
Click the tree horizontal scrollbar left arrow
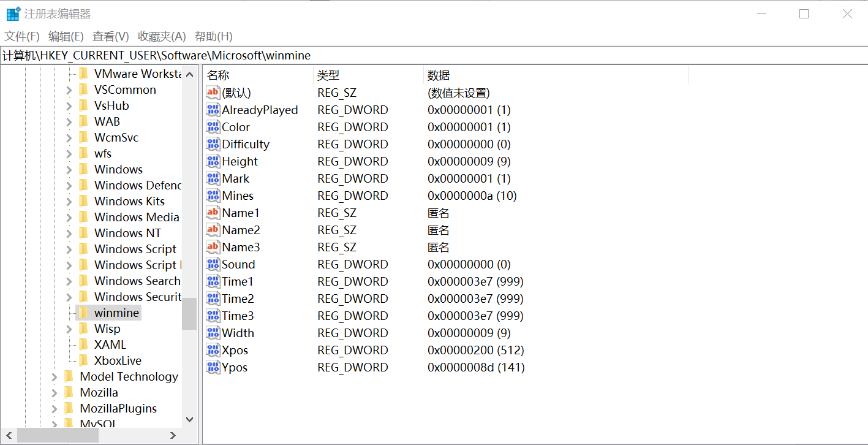click(x=9, y=435)
